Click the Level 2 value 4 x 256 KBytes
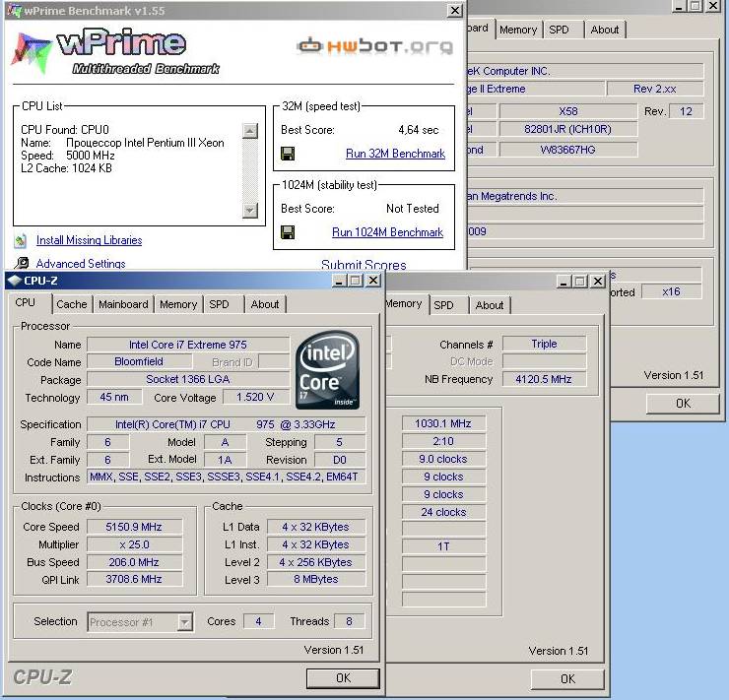 pos(315,562)
